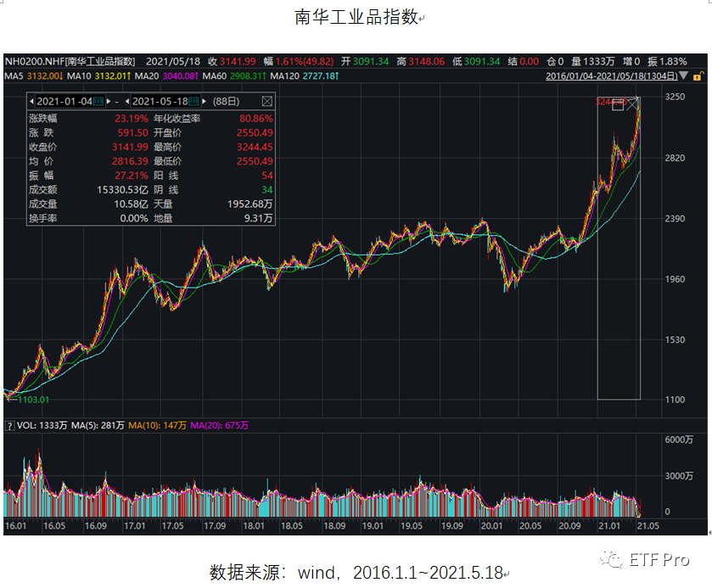Image resolution: width=712 pixels, height=588 pixels.
Task: Open the 2016/01/04-2021/05/18 range dropdown triangle
Action: 685,78
